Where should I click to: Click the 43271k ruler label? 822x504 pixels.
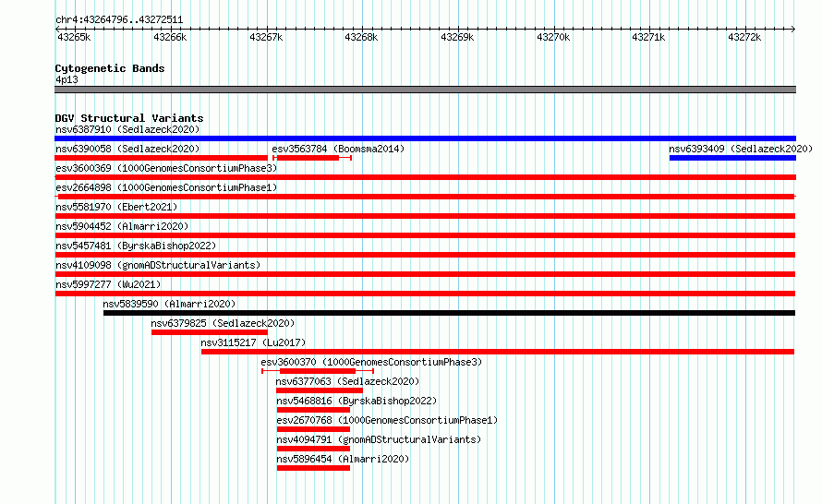click(x=648, y=37)
